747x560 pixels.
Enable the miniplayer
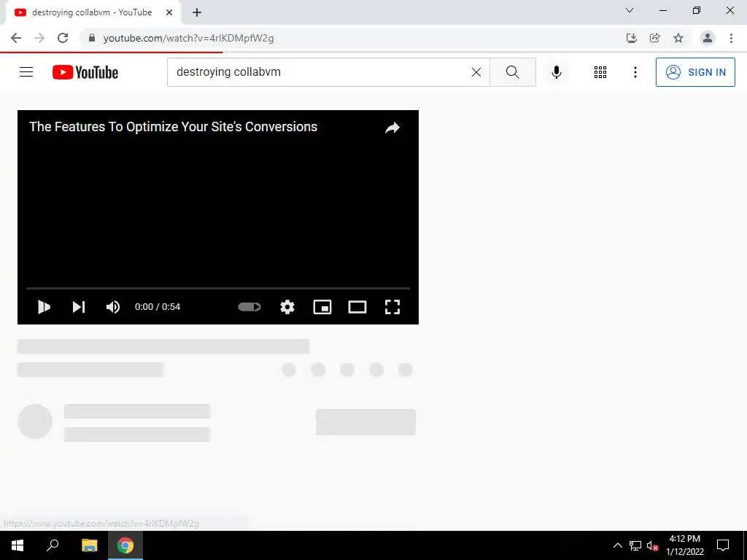click(322, 307)
